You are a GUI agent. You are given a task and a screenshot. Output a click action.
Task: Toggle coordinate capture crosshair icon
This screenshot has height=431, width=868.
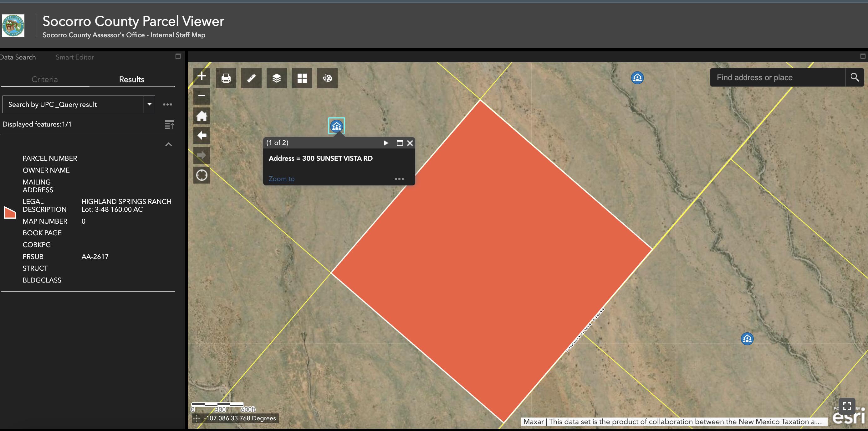coord(197,418)
